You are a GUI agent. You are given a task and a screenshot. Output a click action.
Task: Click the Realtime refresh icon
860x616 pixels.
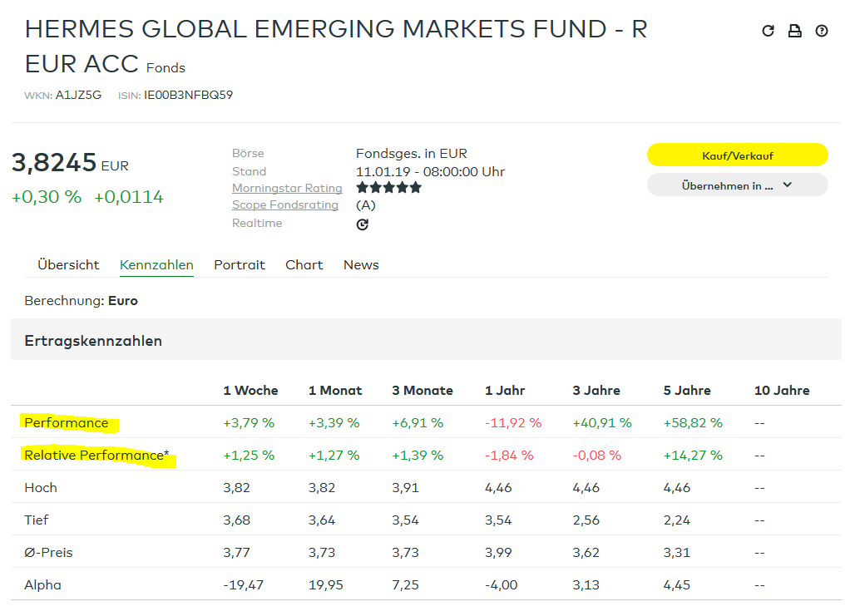coord(362,224)
